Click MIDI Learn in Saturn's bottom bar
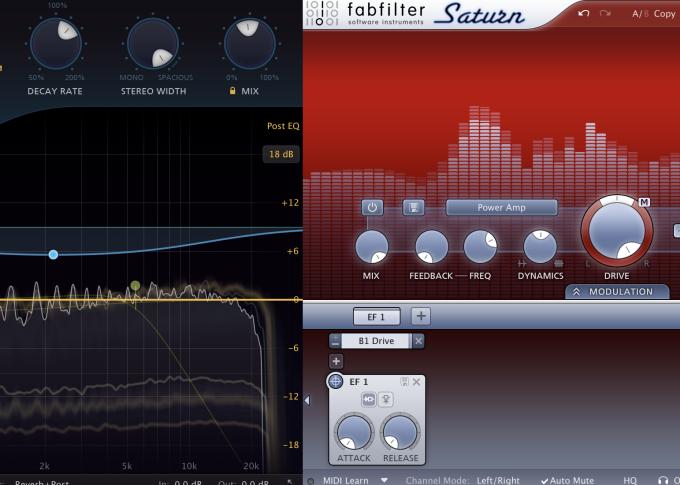 point(346,480)
